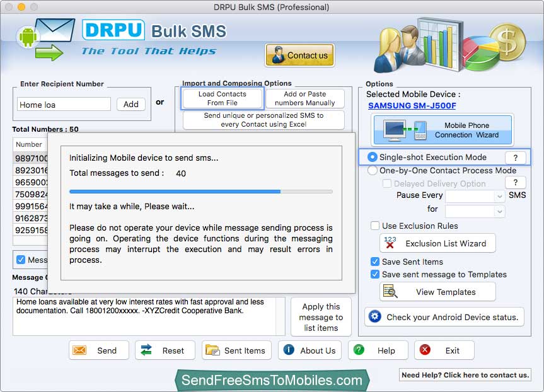The width and height of the screenshot is (544, 392).
Task: Open the Pause Every dropdown
Action: point(475,197)
